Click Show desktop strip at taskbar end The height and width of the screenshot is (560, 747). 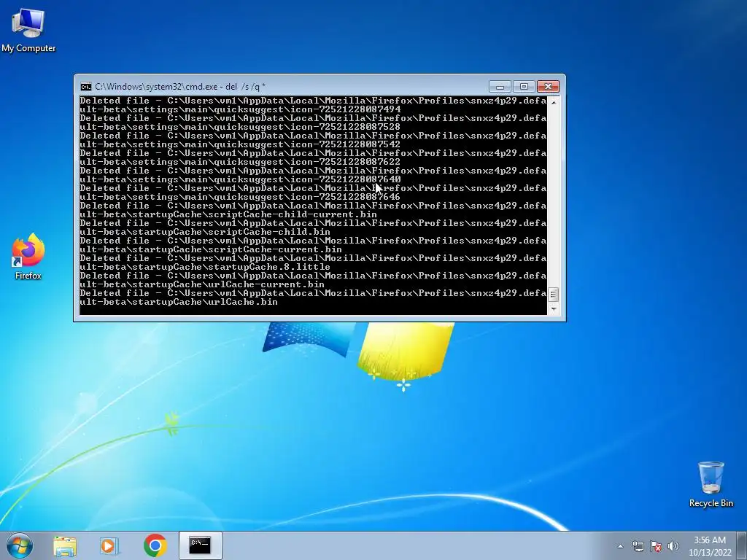point(742,545)
